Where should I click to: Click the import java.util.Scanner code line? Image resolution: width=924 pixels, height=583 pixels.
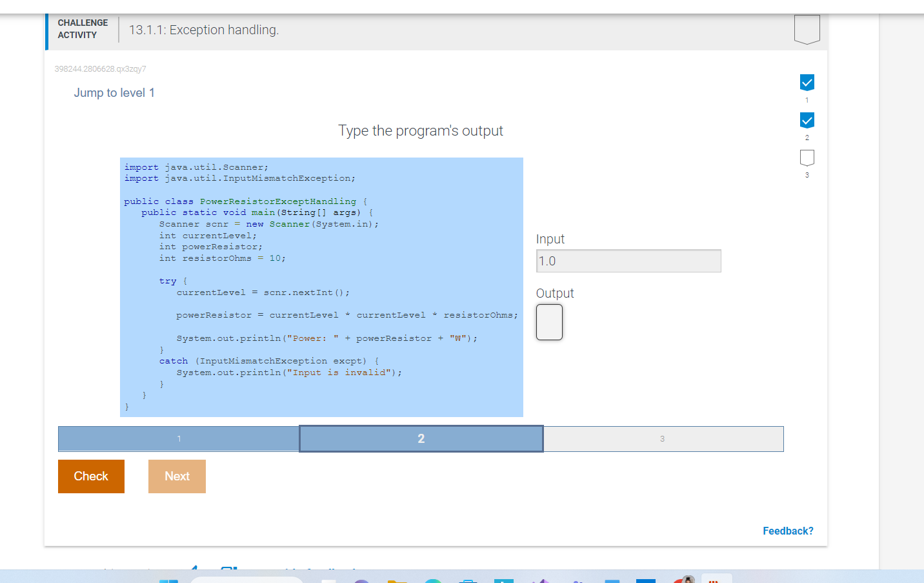click(196, 167)
